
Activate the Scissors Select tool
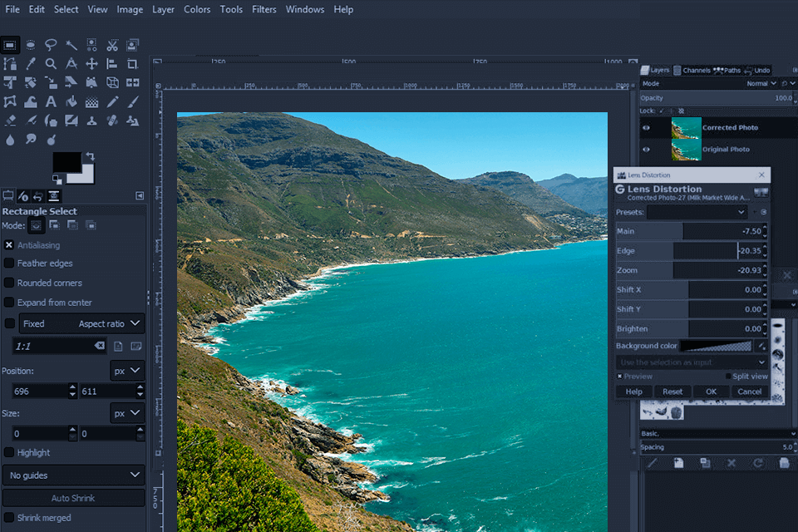[x=111, y=45]
